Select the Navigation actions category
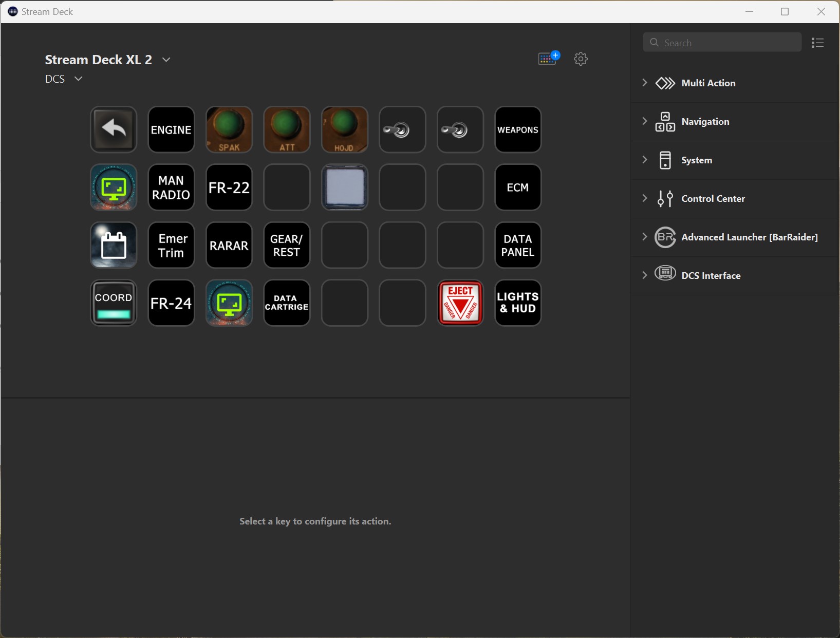Viewport: 840px width, 638px height. coord(705,122)
